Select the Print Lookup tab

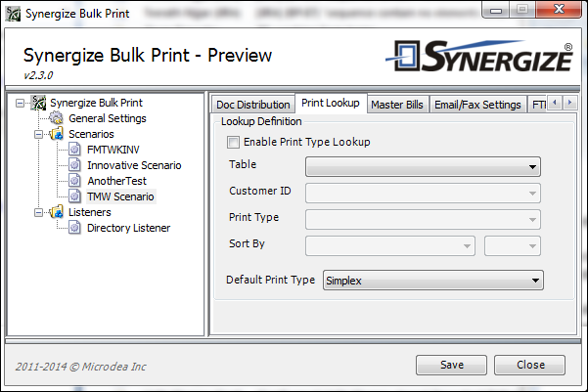click(x=331, y=103)
